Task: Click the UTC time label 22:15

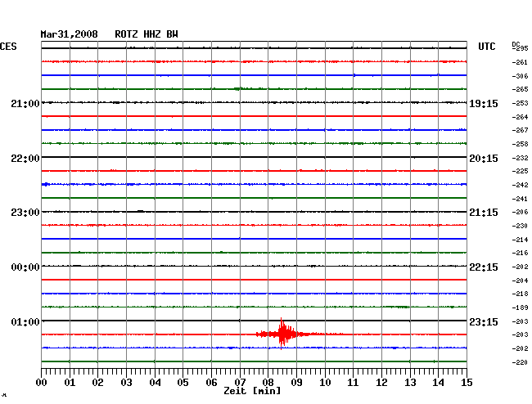Action: 484,267
